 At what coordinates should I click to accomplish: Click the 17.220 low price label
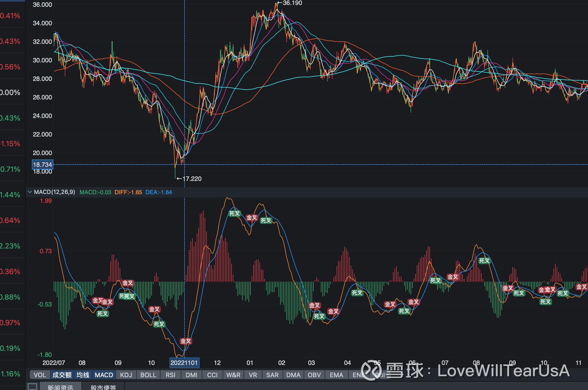pos(192,179)
